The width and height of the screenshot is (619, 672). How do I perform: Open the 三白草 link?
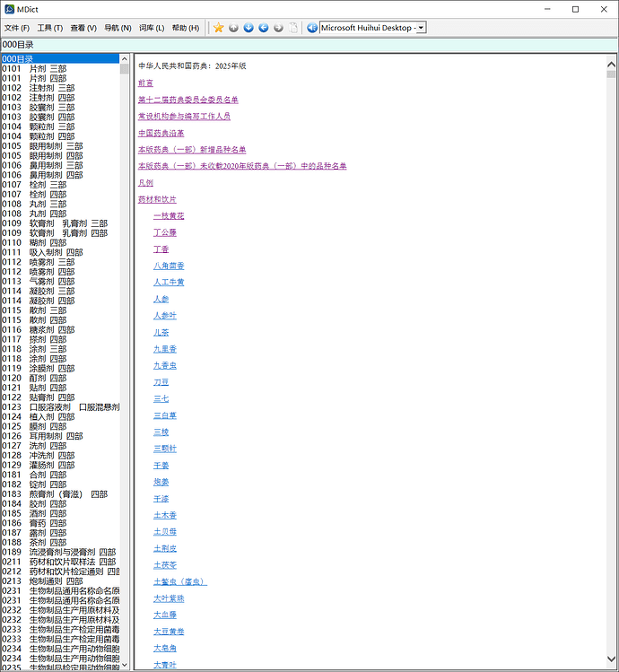pos(165,415)
